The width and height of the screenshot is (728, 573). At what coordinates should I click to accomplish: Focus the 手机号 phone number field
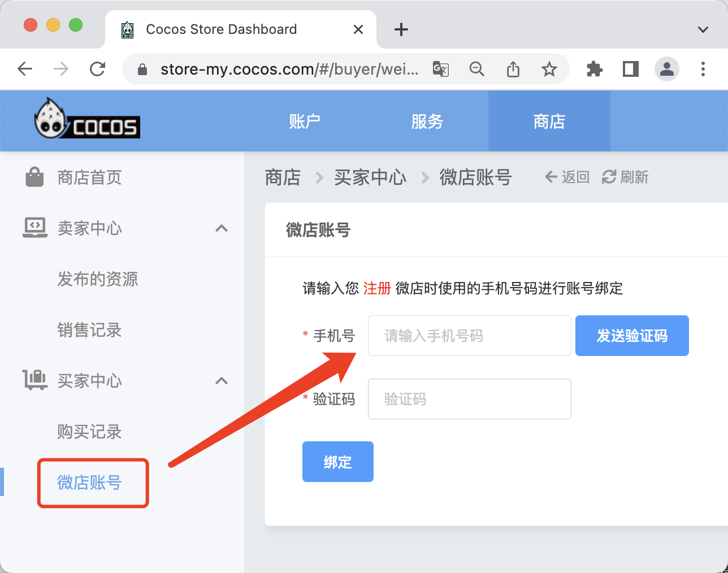(x=469, y=336)
